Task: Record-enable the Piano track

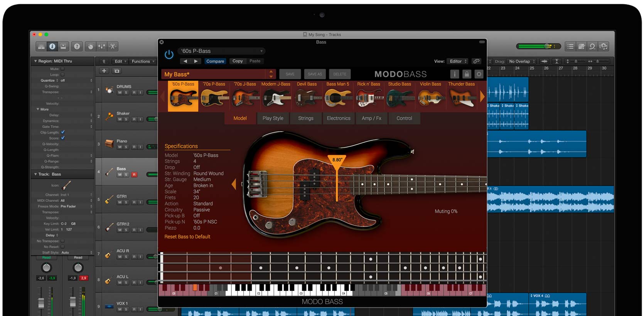Action: [x=134, y=147]
